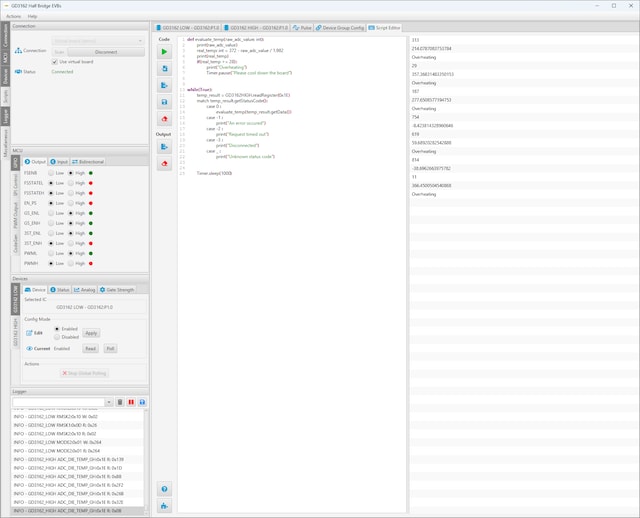Viewport: 640px width, 518px height.
Task: Open the board selection dropdown in Connection
Action: (97, 40)
